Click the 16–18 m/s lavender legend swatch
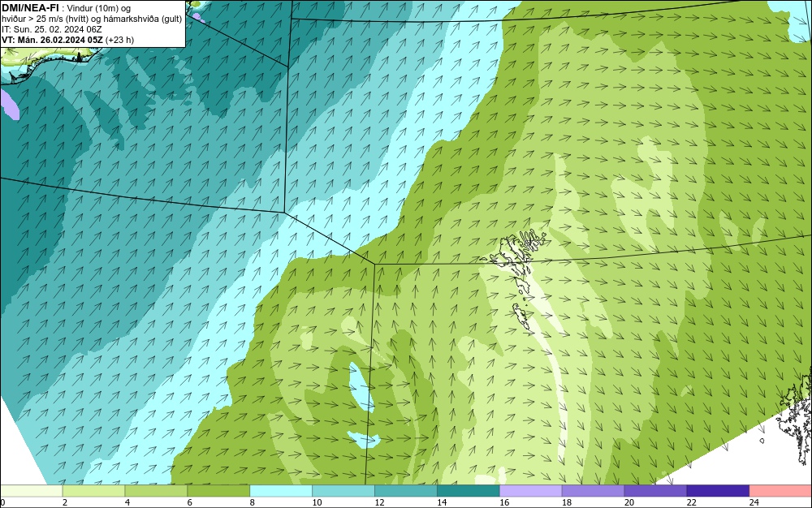This screenshot has height=508, width=812. coord(531,491)
